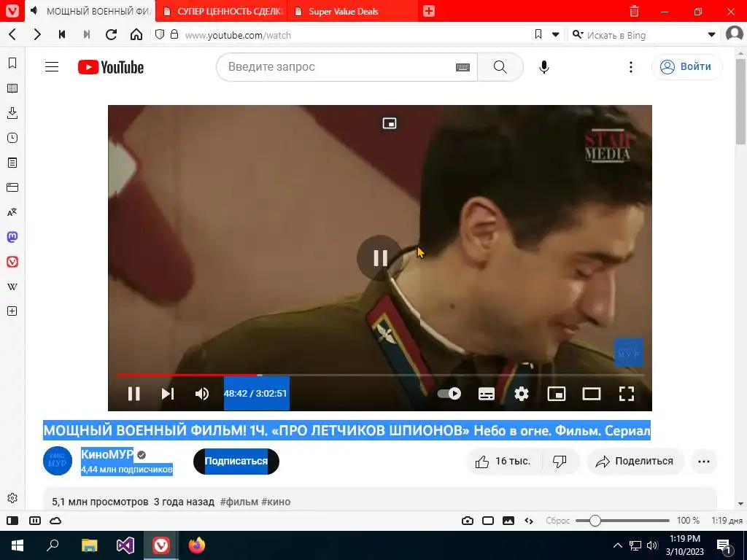Open Vivaldi settings gear in sidebar
Screen dimensions: 747x560
[12, 497]
